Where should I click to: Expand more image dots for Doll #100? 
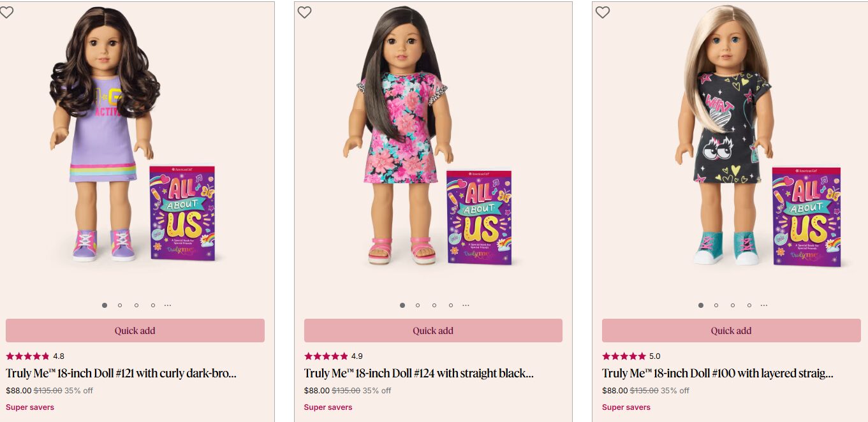point(764,305)
